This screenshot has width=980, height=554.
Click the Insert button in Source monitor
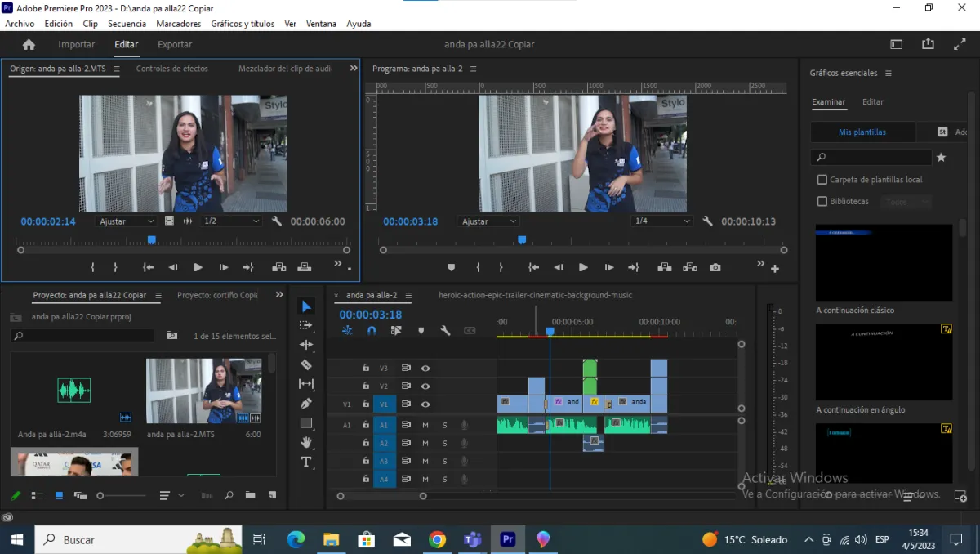[279, 267]
